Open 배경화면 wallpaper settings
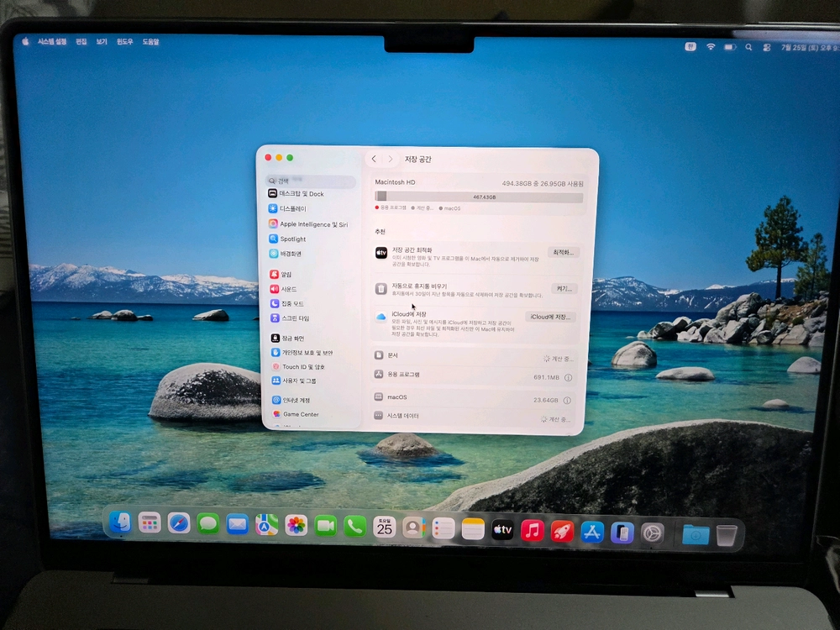 286,254
